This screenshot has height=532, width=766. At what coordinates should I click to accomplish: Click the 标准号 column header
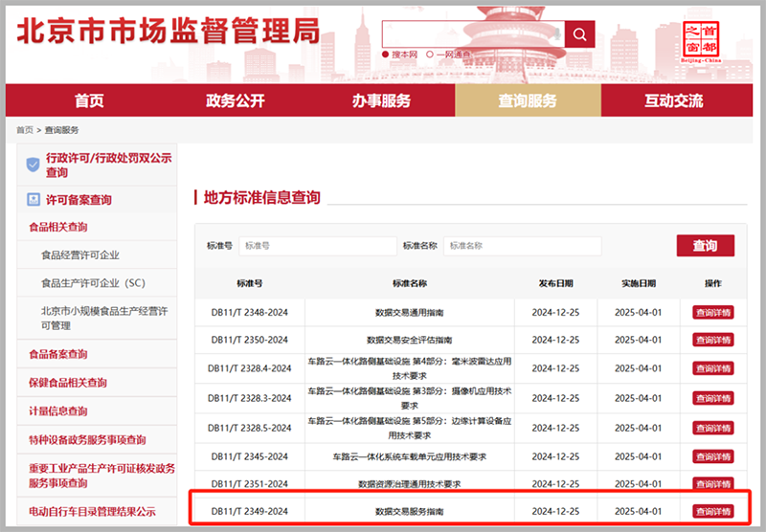tap(250, 283)
